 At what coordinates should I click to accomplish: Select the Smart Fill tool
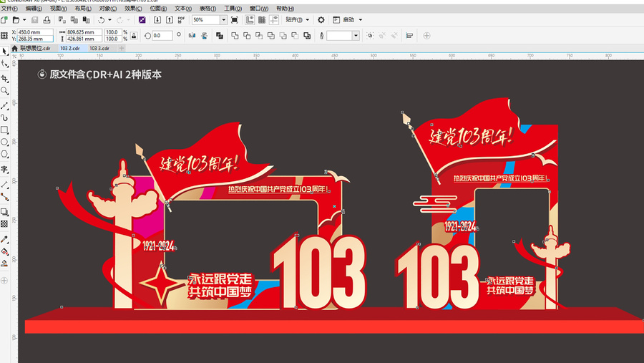(4, 263)
